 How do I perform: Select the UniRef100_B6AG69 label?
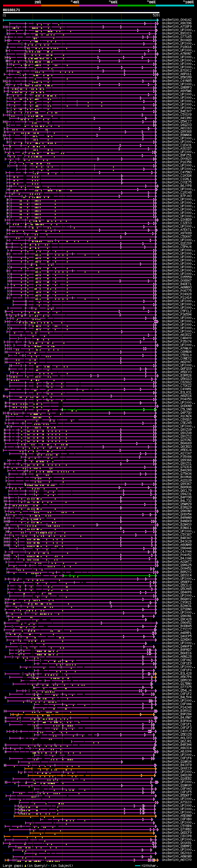click(177, 443)
